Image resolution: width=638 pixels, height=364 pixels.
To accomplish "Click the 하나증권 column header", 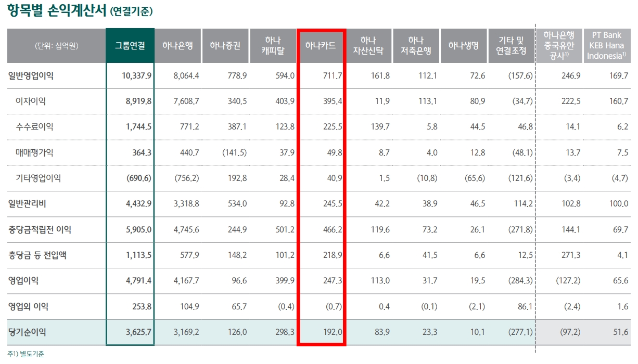I will 225,46.
